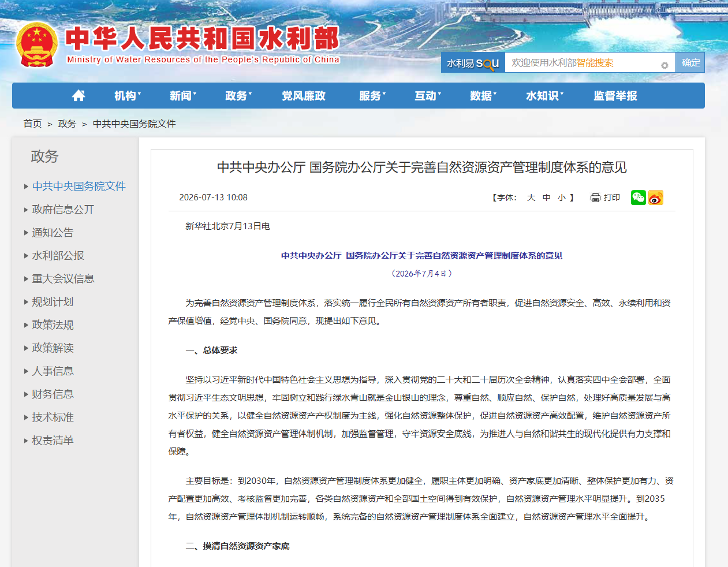This screenshot has height=567, width=728.
Task: Go to home via house icon
Action: point(79,96)
